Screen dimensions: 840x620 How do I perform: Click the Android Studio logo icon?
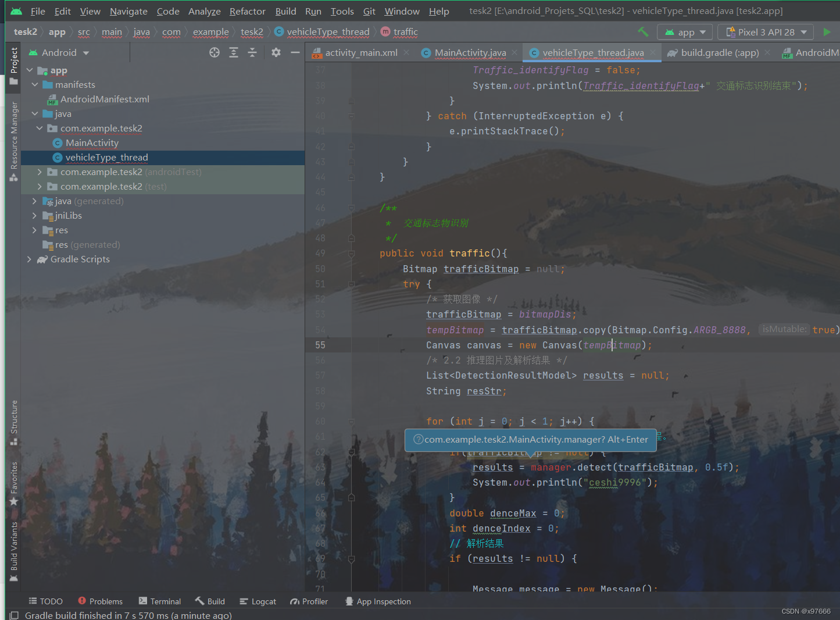click(x=16, y=11)
